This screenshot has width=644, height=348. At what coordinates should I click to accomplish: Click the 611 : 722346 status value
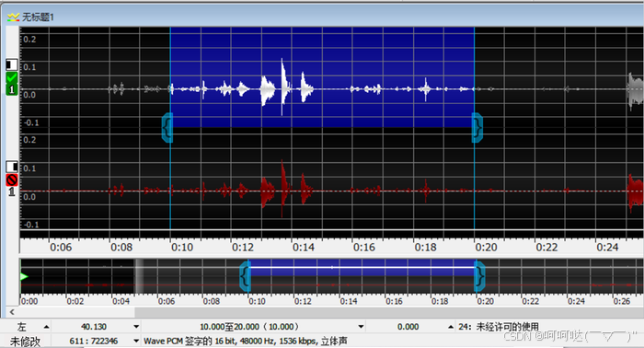[x=94, y=341]
